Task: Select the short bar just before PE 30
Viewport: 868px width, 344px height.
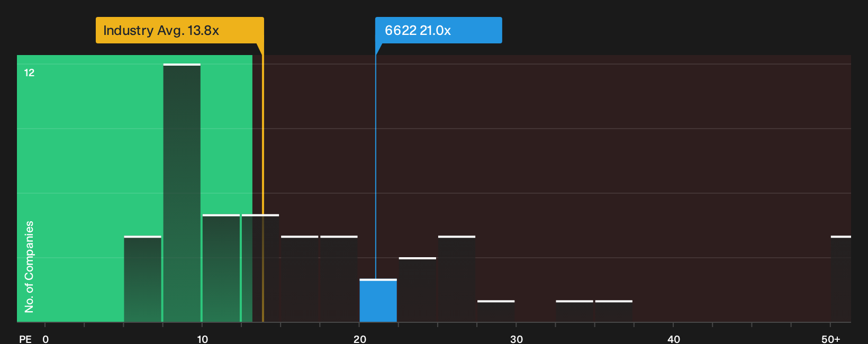Action: pos(496,311)
